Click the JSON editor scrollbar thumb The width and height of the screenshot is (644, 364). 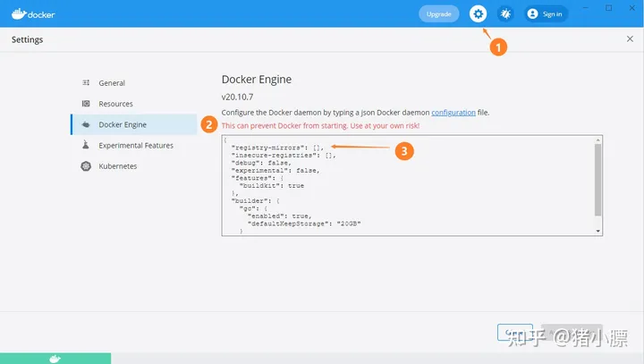598,180
